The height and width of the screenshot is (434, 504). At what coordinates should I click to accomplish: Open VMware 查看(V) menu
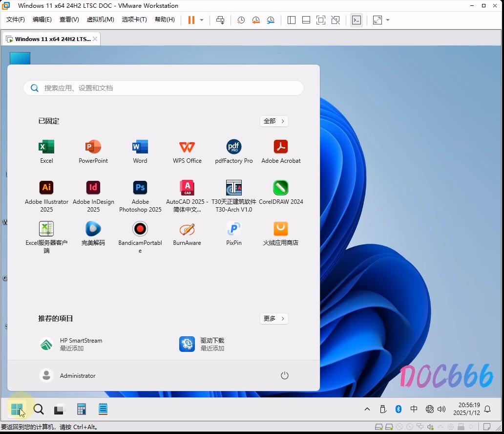click(69, 20)
